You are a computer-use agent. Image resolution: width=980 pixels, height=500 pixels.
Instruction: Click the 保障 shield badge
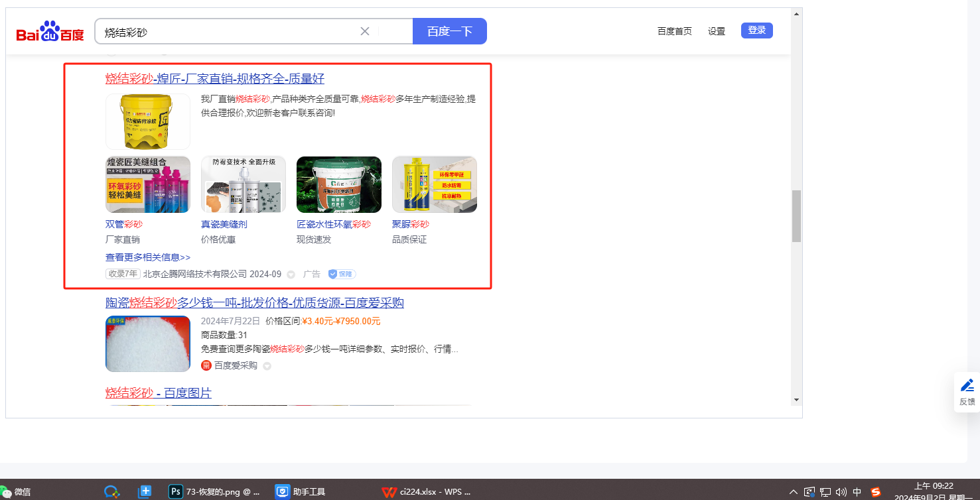[342, 274]
